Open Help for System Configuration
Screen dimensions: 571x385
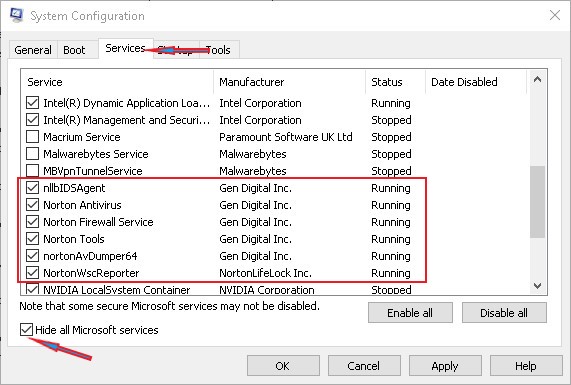[526, 366]
